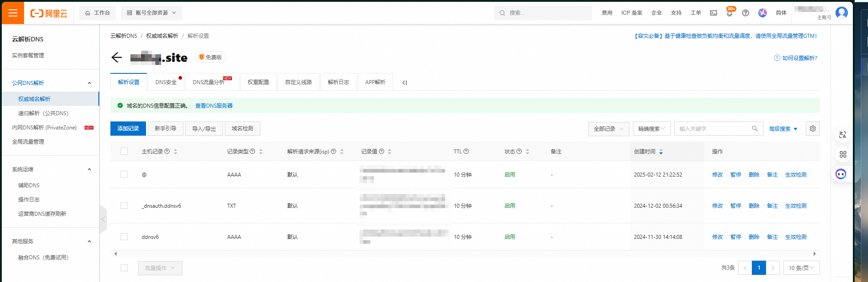Image resolution: width=868 pixels, height=282 pixels.
Task: Click 修改 for the ddnsv6 record
Action: coord(718,237)
